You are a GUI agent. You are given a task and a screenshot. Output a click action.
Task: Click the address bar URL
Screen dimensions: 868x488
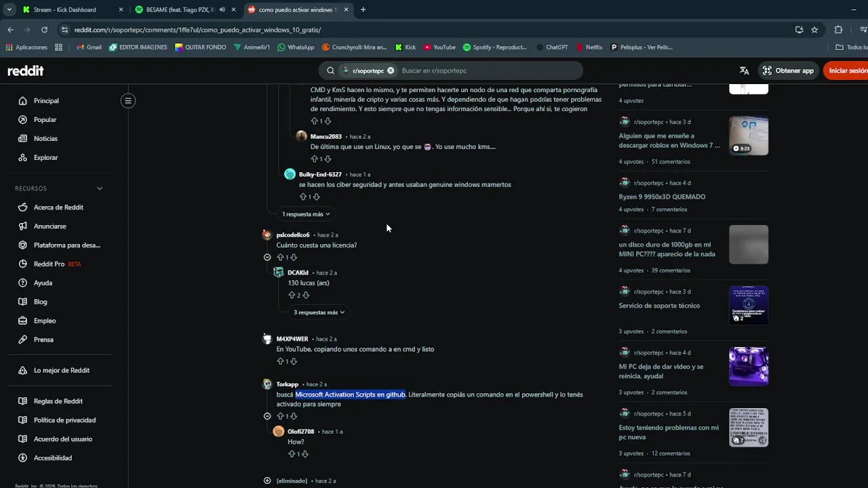197,30
